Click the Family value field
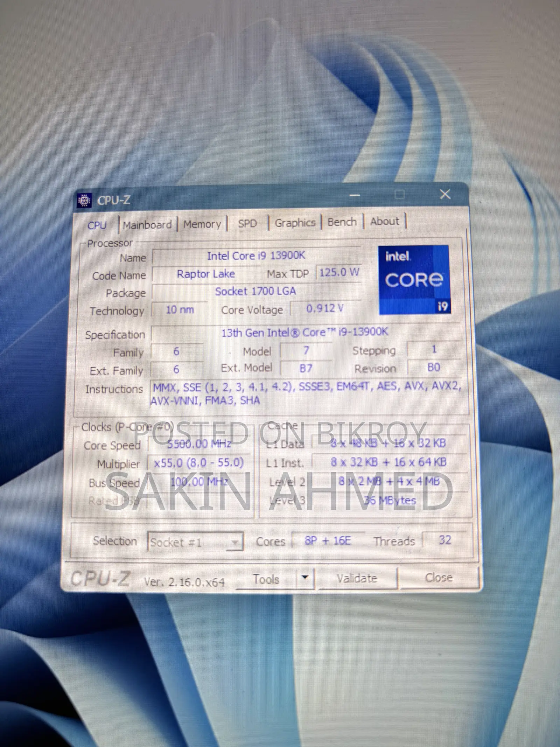Screen dimensions: 560x747 click(x=176, y=351)
